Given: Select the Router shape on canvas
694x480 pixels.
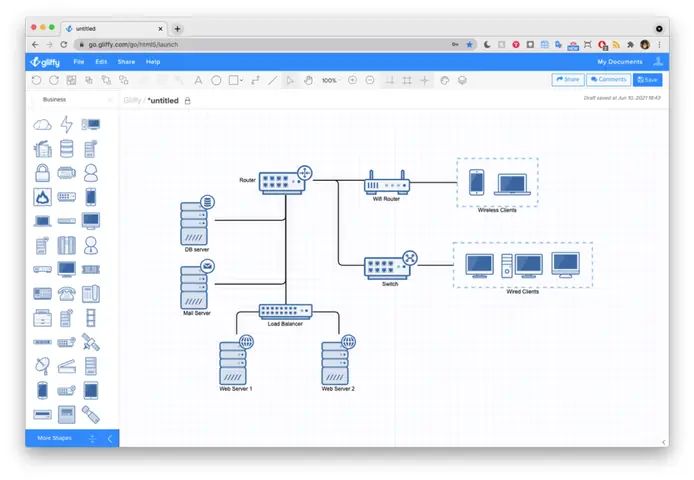Looking at the screenshot, I should (285, 180).
